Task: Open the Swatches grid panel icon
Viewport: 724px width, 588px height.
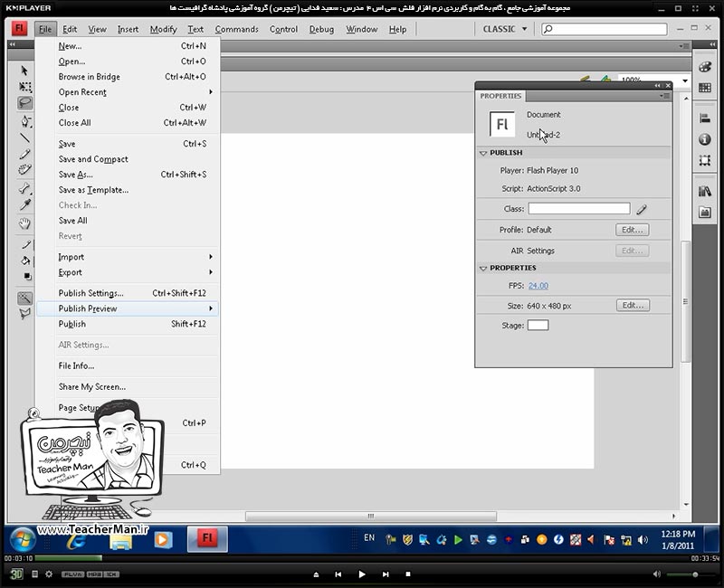Action: (705, 88)
